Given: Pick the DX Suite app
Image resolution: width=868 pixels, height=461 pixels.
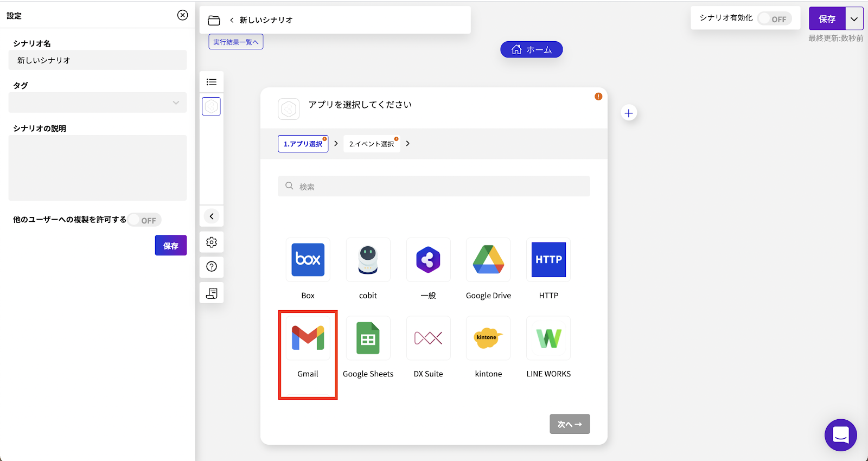Looking at the screenshot, I should click(x=428, y=338).
